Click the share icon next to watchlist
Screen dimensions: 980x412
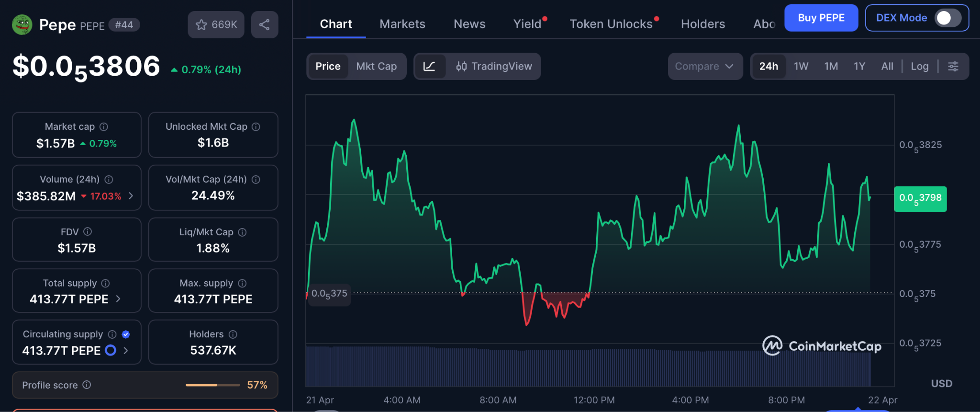(265, 25)
